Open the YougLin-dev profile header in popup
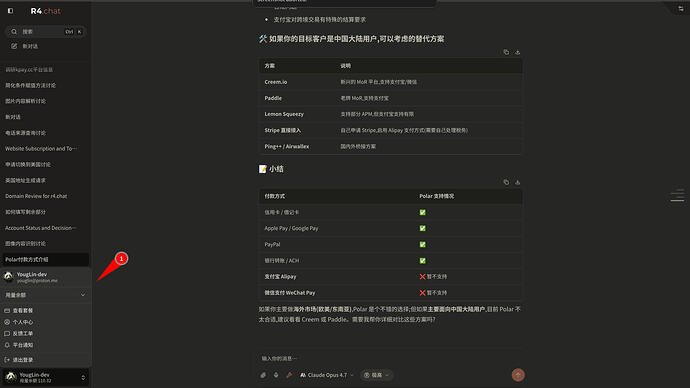This screenshot has width=690, height=388. [46, 277]
